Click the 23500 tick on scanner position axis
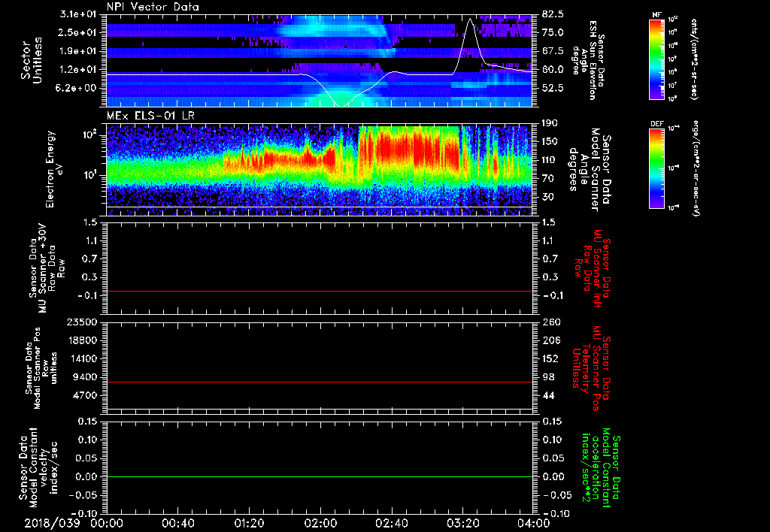Viewport: 770px width, 532px height. (83, 322)
